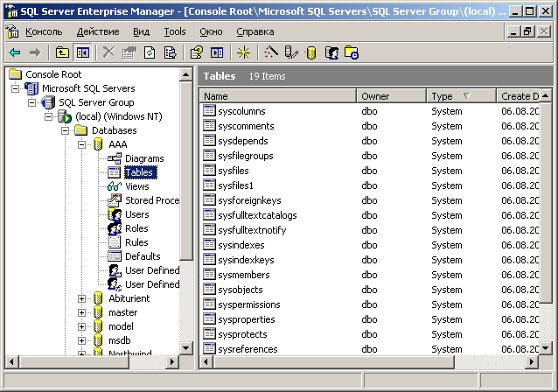Select the sysobjects table row
The height and width of the screenshot is (392, 558).
240,290
